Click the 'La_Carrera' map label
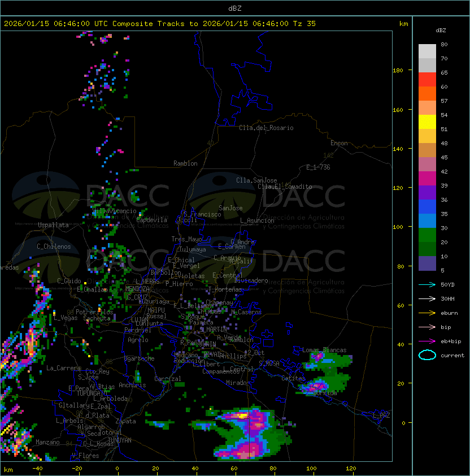 63,368
